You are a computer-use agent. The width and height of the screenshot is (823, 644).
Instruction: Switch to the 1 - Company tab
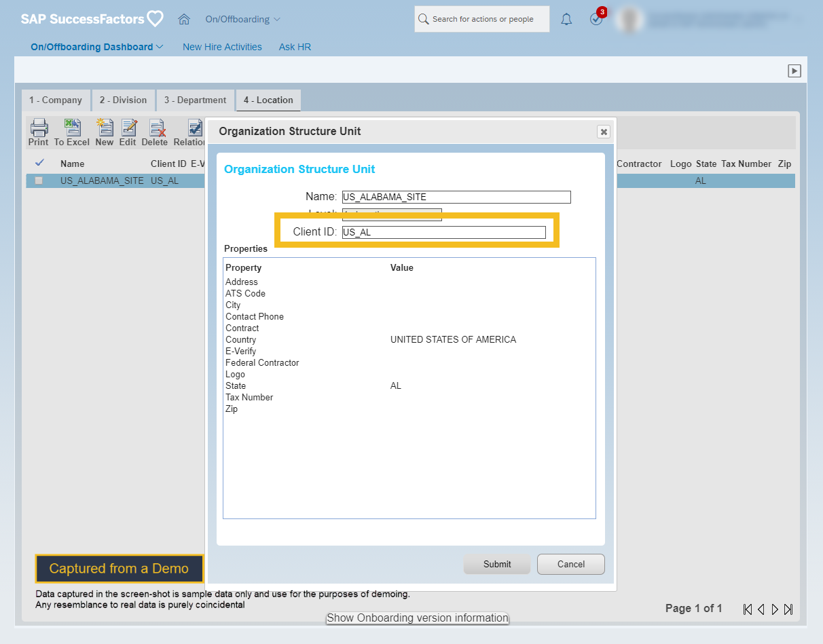56,100
